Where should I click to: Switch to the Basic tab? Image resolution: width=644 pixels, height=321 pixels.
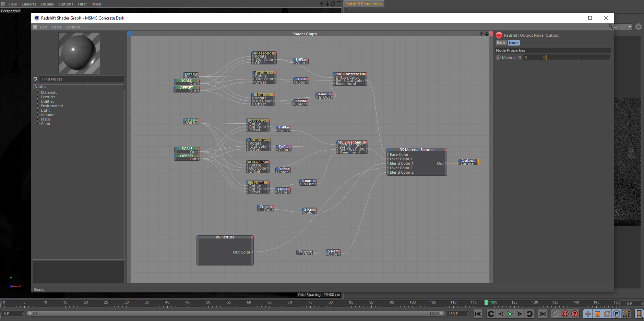501,43
